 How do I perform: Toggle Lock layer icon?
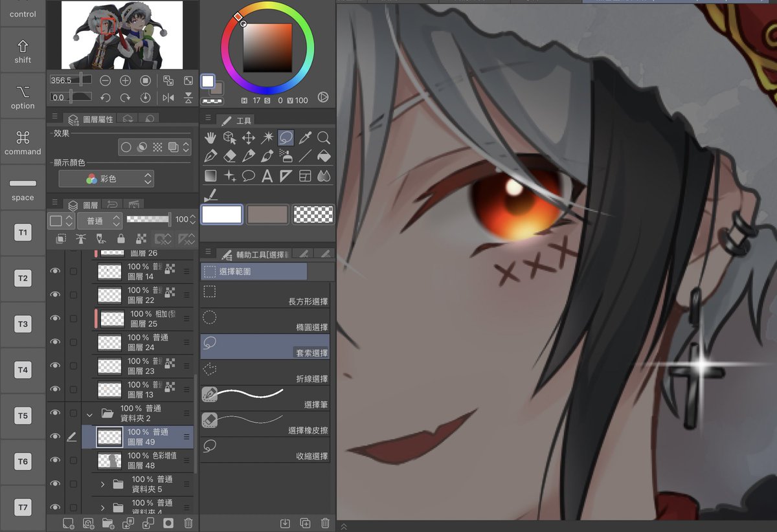pyautogui.click(x=120, y=239)
